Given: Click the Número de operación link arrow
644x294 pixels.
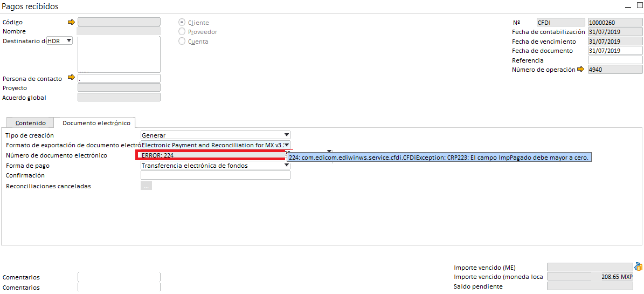Looking at the screenshot, I should [580, 70].
